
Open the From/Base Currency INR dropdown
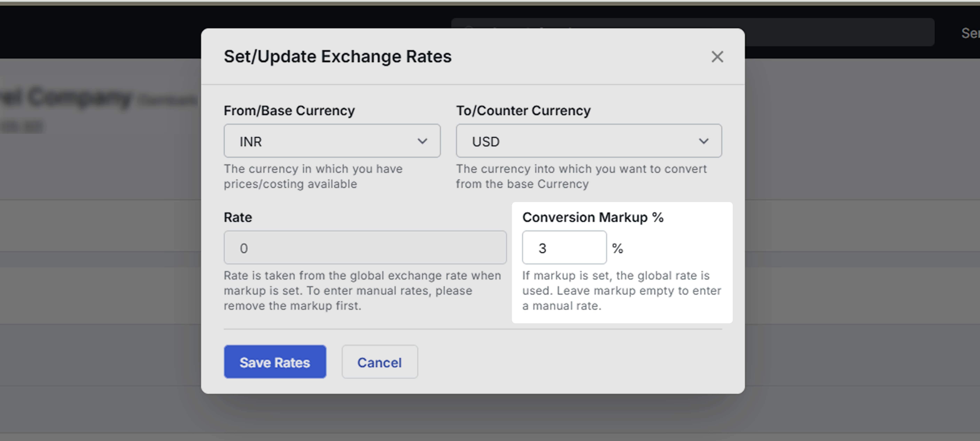coord(332,141)
